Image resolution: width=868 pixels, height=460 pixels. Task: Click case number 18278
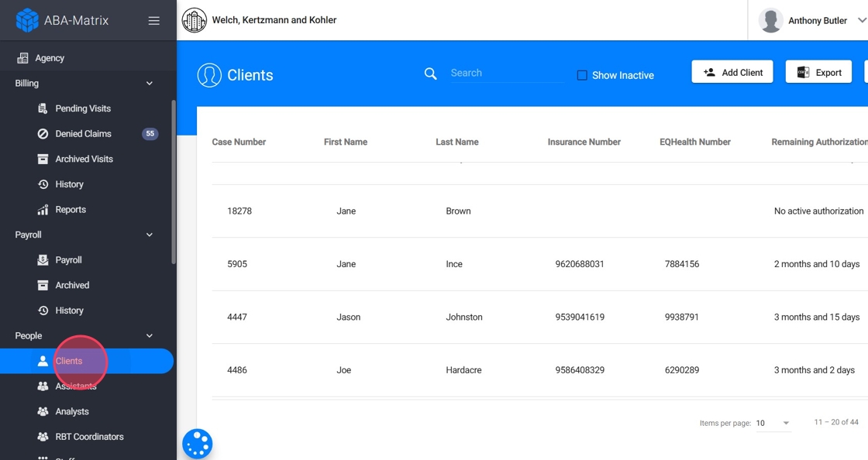click(x=239, y=211)
